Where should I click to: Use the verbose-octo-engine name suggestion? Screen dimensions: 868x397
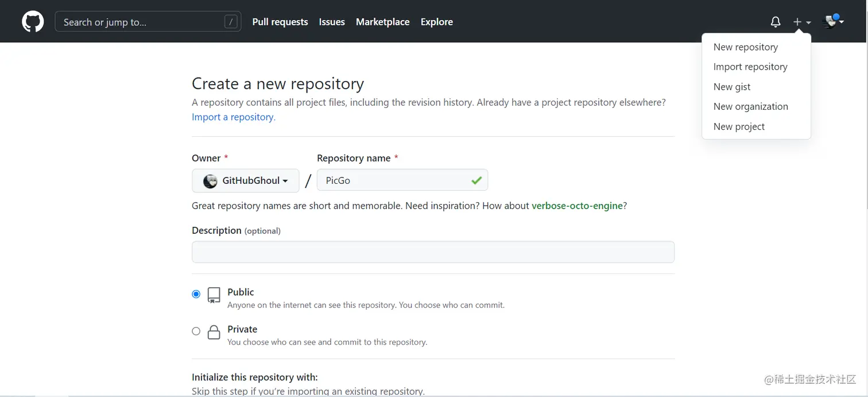pyautogui.click(x=577, y=206)
